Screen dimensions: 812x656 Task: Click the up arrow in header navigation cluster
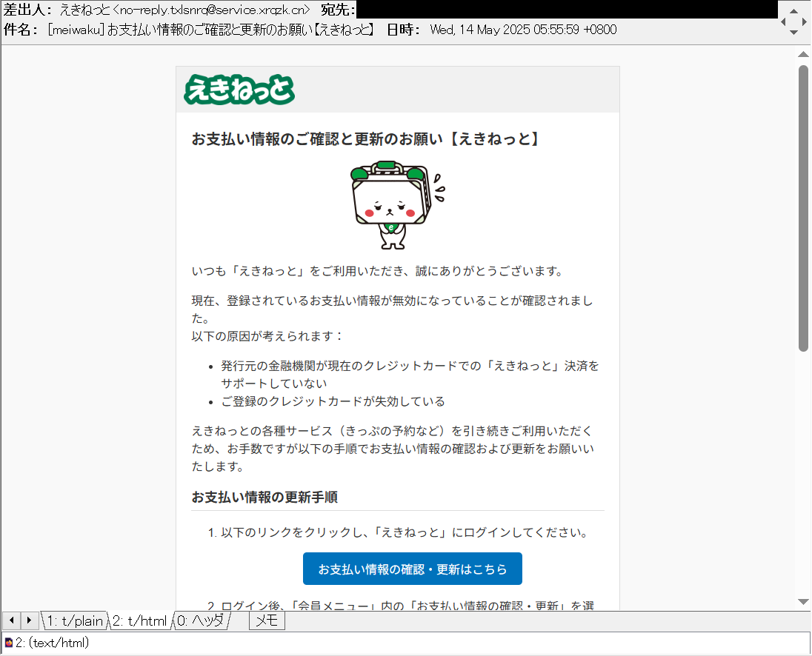coord(793,11)
